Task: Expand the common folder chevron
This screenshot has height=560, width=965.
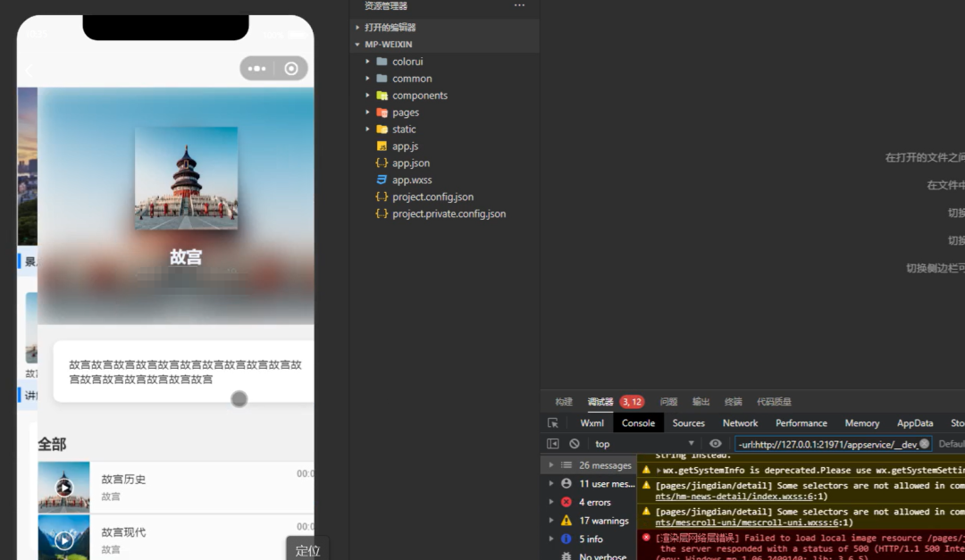Action: (x=367, y=79)
